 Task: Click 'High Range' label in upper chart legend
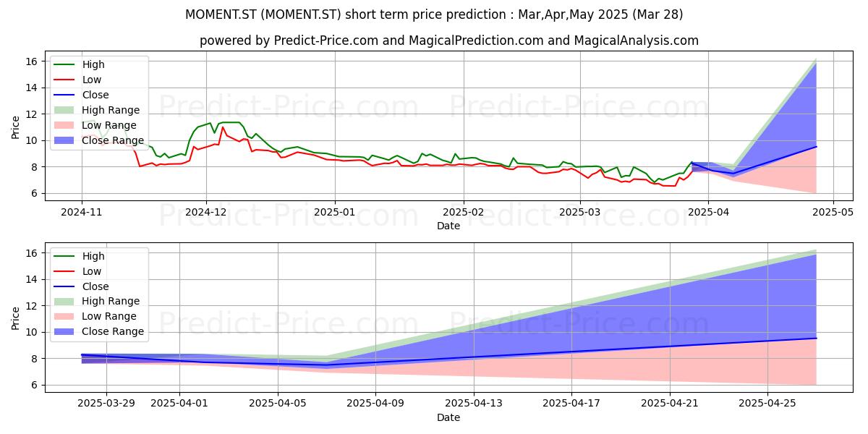coord(111,110)
